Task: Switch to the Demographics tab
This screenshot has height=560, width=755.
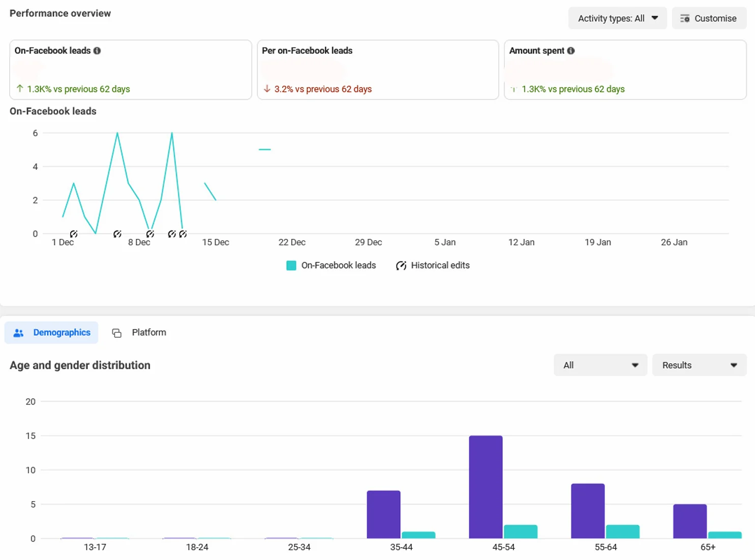Action: pyautogui.click(x=51, y=333)
